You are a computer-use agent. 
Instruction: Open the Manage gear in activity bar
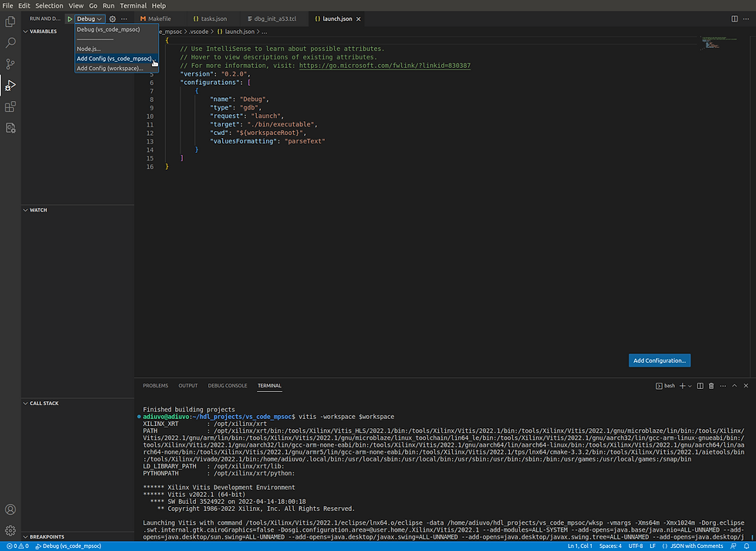pyautogui.click(x=10, y=531)
